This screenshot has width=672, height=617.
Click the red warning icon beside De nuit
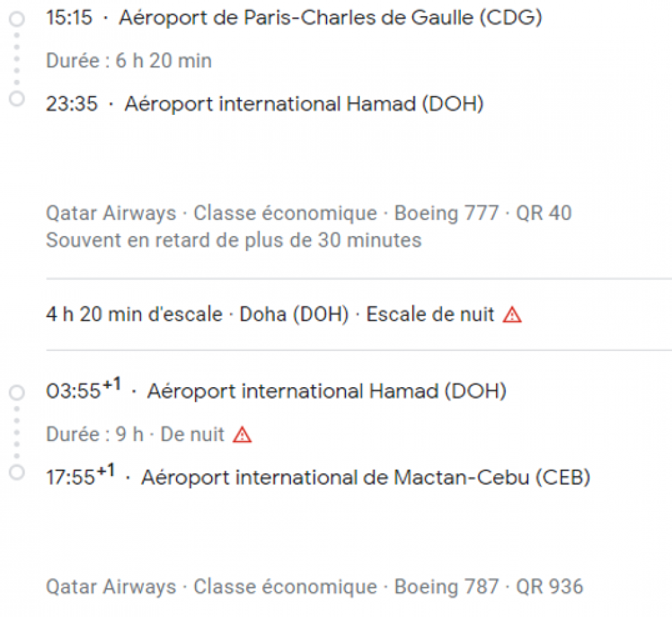pyautogui.click(x=242, y=435)
